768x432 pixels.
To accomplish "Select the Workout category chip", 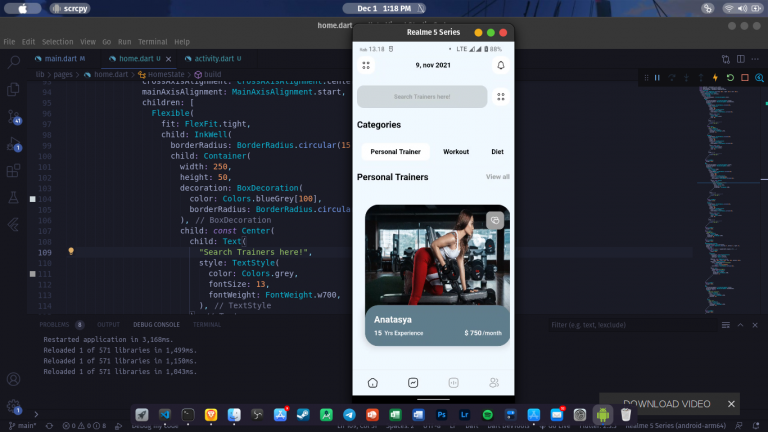I will [x=456, y=152].
